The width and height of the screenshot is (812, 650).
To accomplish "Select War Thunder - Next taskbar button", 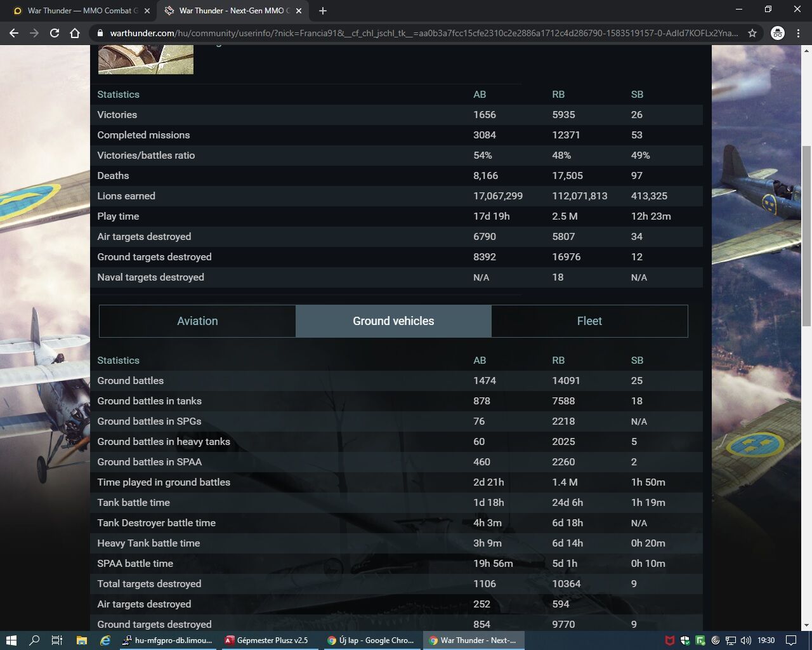I will click(473, 640).
